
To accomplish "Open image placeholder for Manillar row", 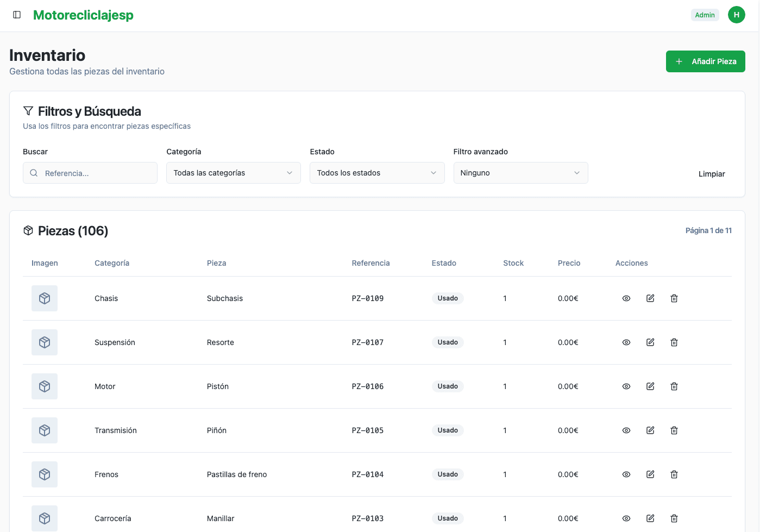I will click(45, 518).
